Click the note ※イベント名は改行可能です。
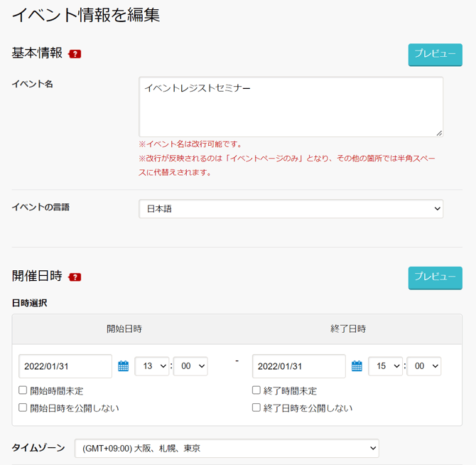This screenshot has width=476, height=465. 190,144
